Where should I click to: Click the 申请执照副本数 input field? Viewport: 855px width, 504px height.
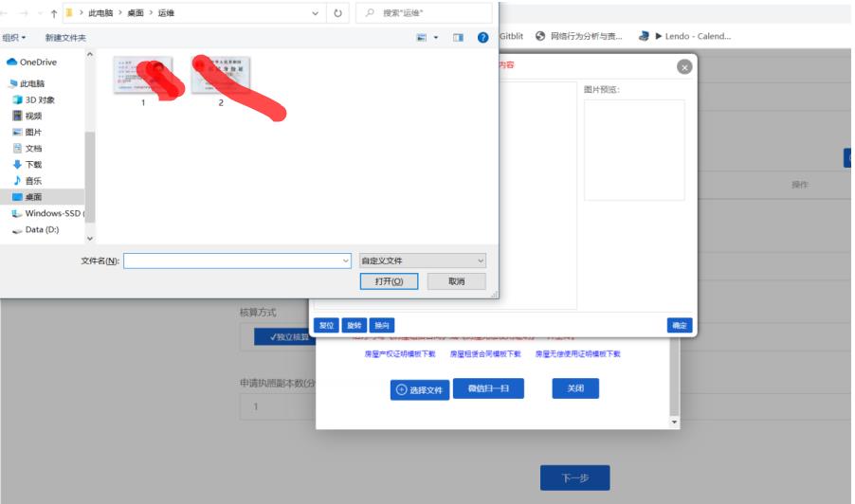(278, 406)
